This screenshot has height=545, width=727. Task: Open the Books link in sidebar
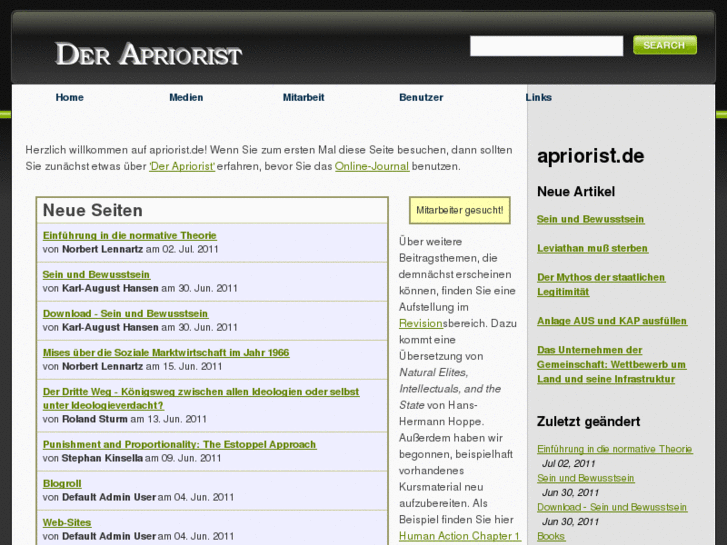coord(551,537)
